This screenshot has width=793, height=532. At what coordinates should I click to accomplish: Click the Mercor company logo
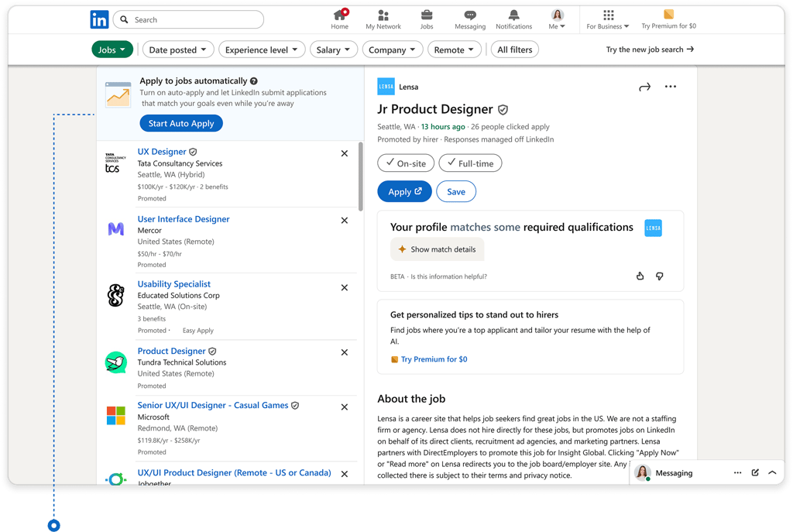click(116, 229)
